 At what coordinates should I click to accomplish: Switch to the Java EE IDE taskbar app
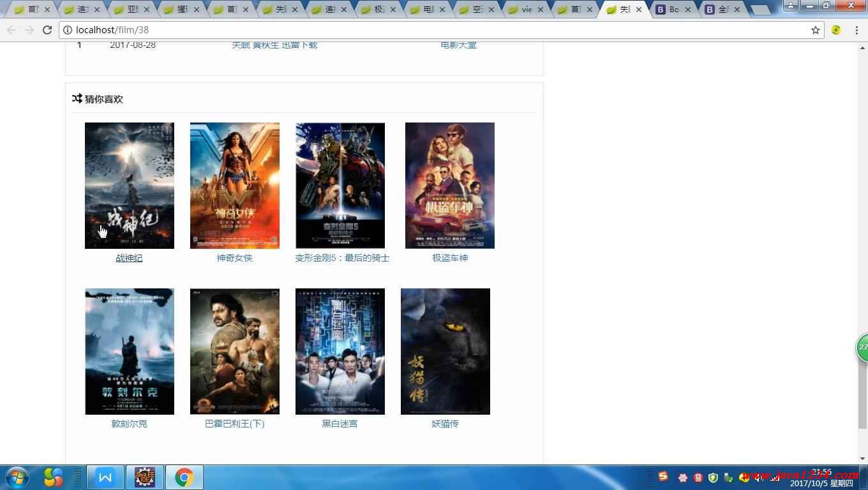[145, 477]
